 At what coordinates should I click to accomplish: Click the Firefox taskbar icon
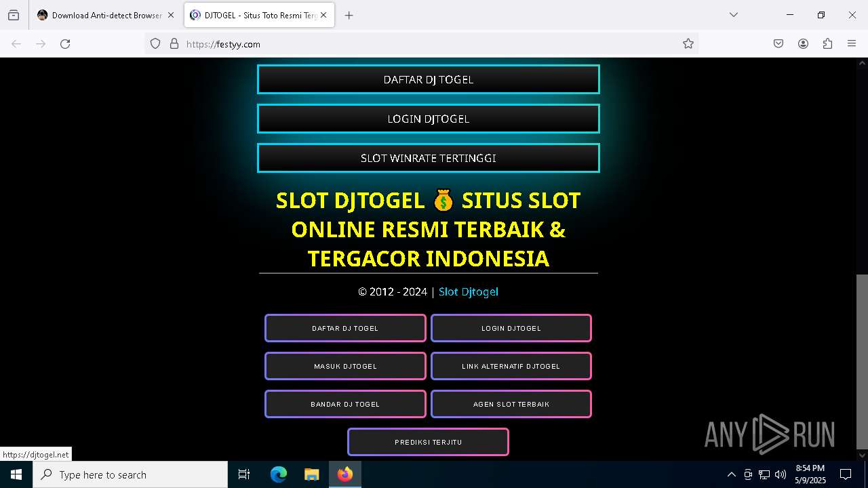[x=345, y=474]
